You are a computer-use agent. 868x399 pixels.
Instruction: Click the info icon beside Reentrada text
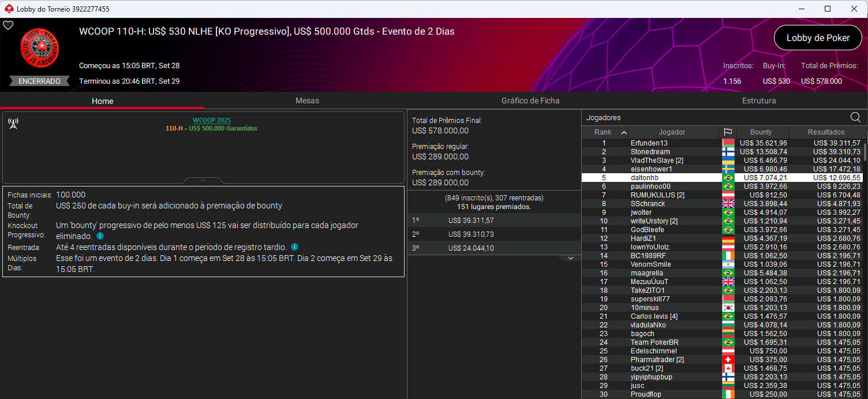click(294, 247)
